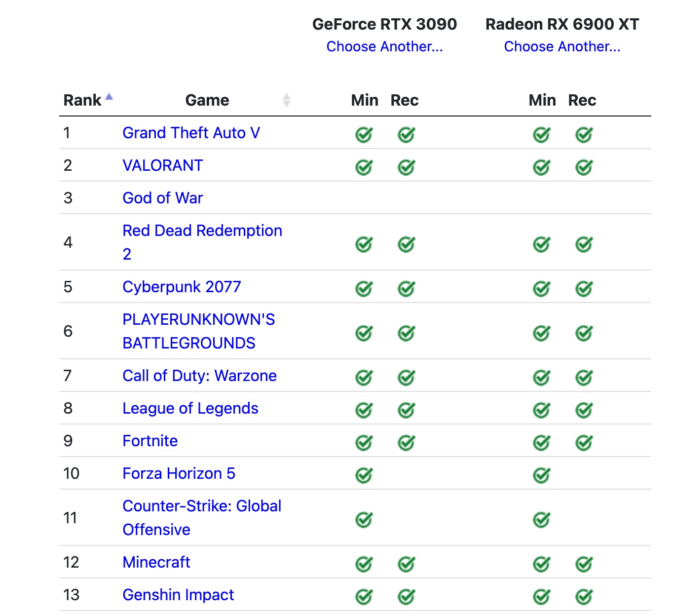Open the PLAYERUNKNOWN'S BATTLEGROUNDS link

point(199,331)
